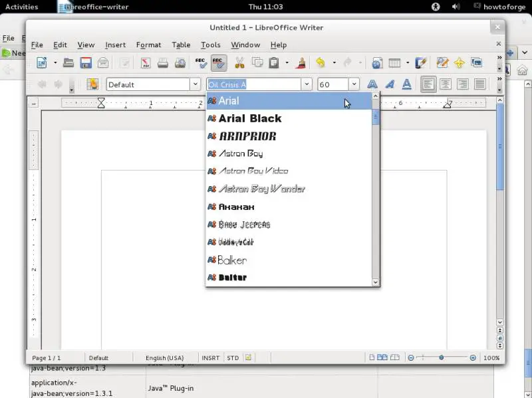532x398 pixels.
Task: Select the Clone Formatting paintbrush icon
Action: pyautogui.click(x=301, y=62)
